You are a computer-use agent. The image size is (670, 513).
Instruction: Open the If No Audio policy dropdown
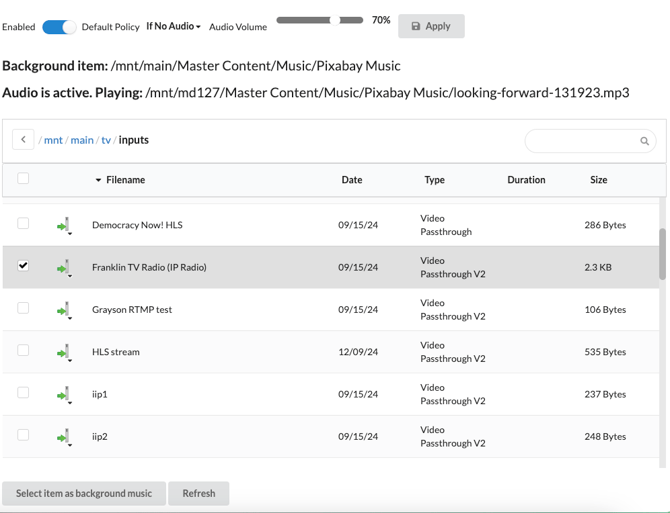(x=173, y=27)
